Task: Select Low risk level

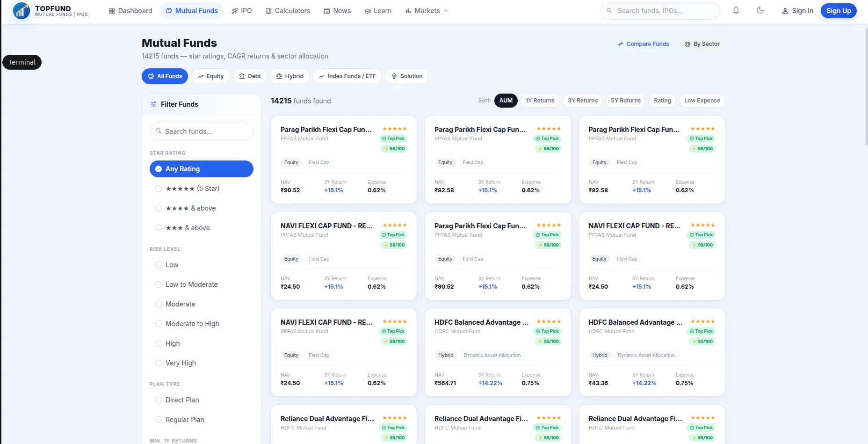Action: click(202, 265)
